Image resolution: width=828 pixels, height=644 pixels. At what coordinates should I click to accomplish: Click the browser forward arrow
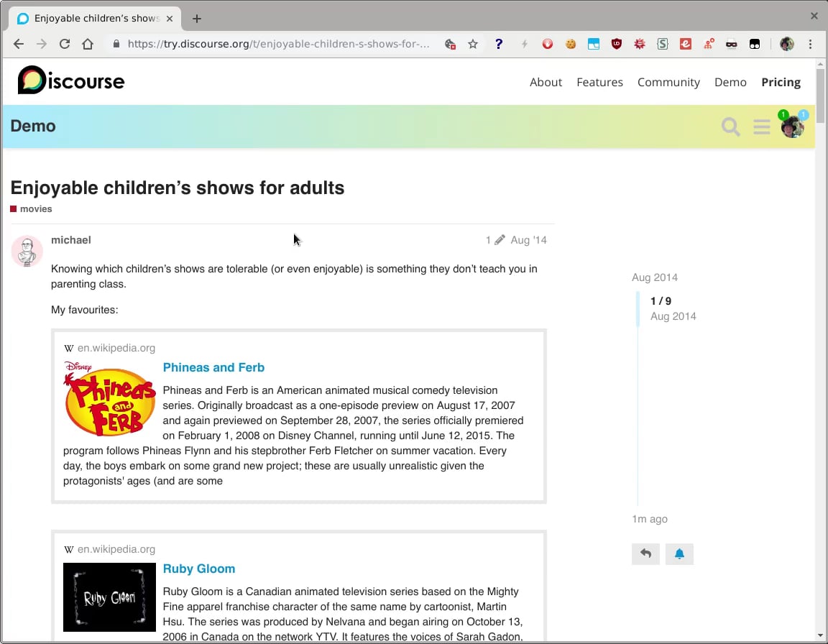pos(41,44)
